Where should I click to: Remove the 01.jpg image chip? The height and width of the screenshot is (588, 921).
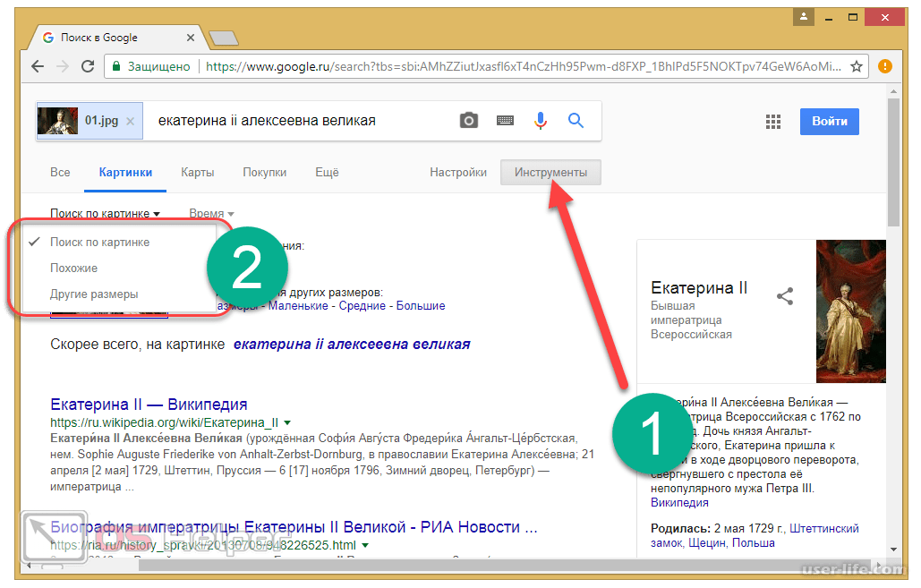coord(131,121)
